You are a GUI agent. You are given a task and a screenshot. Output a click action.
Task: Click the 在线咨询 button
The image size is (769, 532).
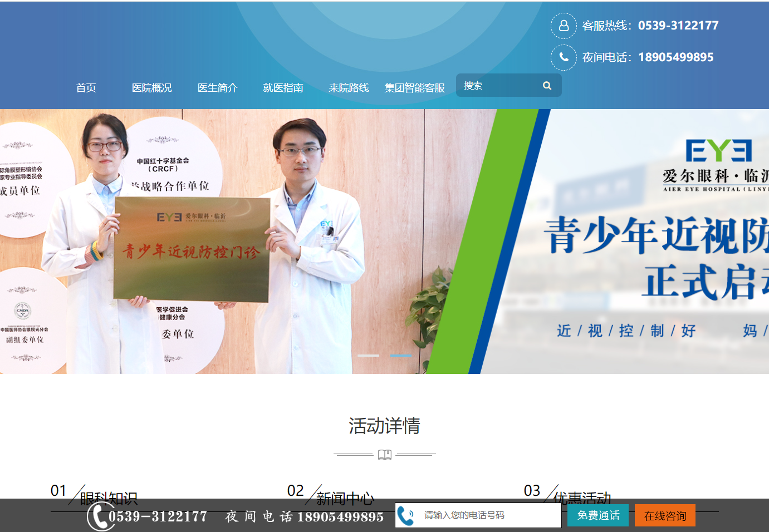click(665, 515)
